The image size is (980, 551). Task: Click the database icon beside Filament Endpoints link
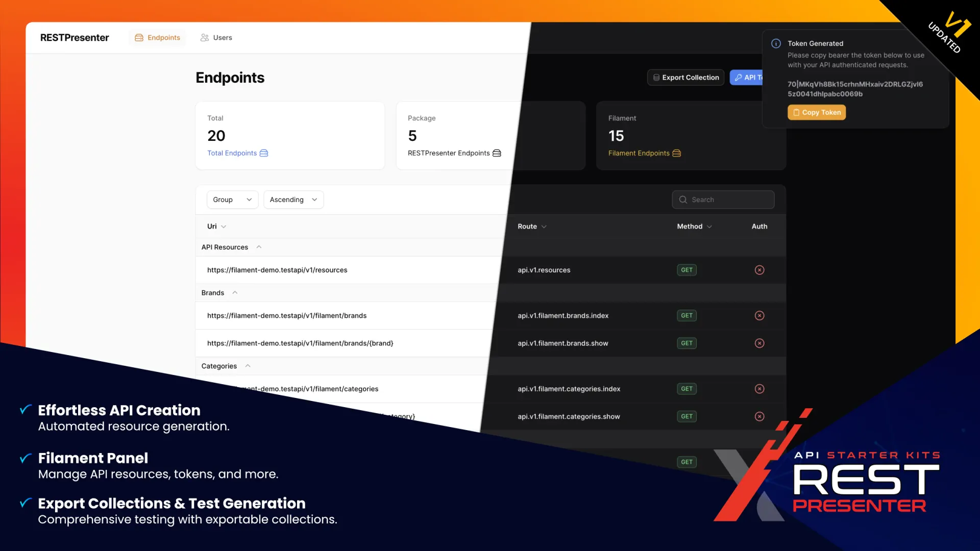pyautogui.click(x=676, y=153)
